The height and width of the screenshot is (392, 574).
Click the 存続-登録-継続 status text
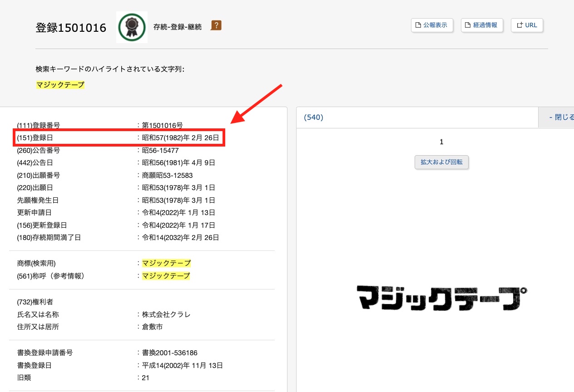pos(178,26)
